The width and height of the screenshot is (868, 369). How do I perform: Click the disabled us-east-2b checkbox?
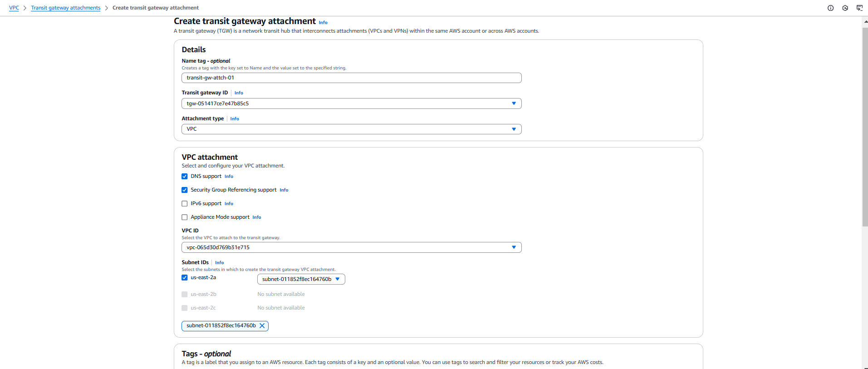coord(185,295)
